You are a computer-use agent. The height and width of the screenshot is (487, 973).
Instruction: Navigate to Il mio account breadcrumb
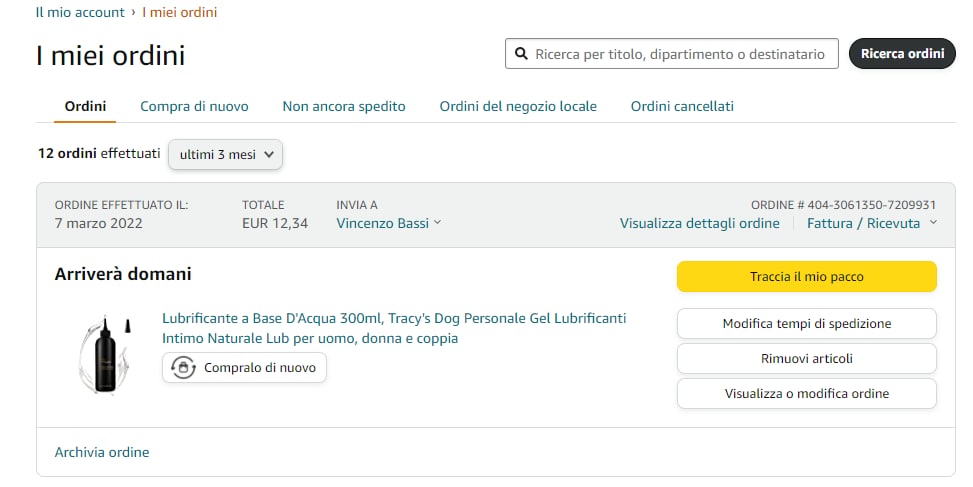pyautogui.click(x=80, y=12)
